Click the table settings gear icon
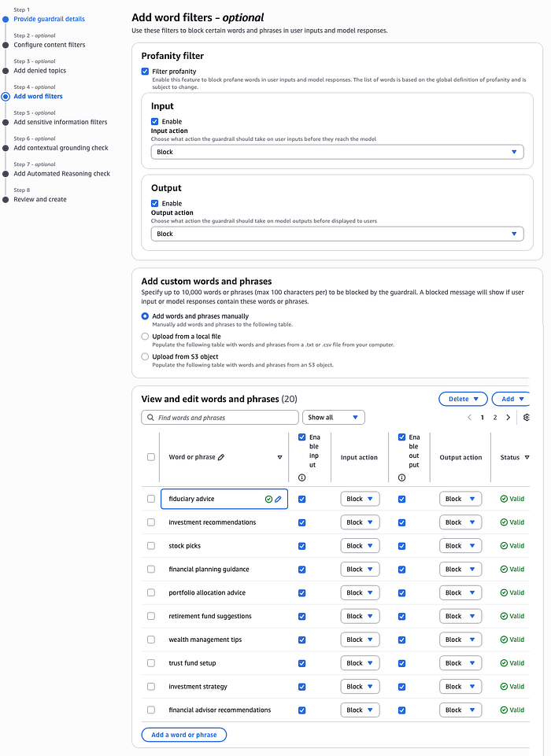 point(527,418)
